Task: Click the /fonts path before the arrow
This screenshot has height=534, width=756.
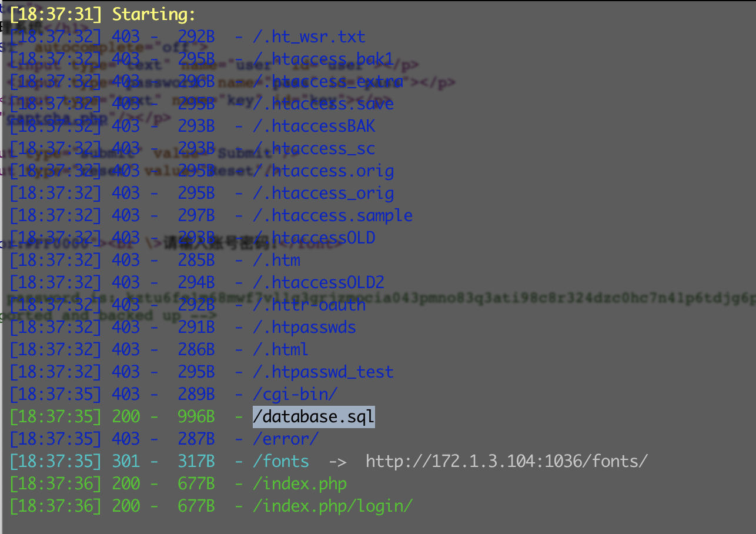Action: tap(281, 462)
